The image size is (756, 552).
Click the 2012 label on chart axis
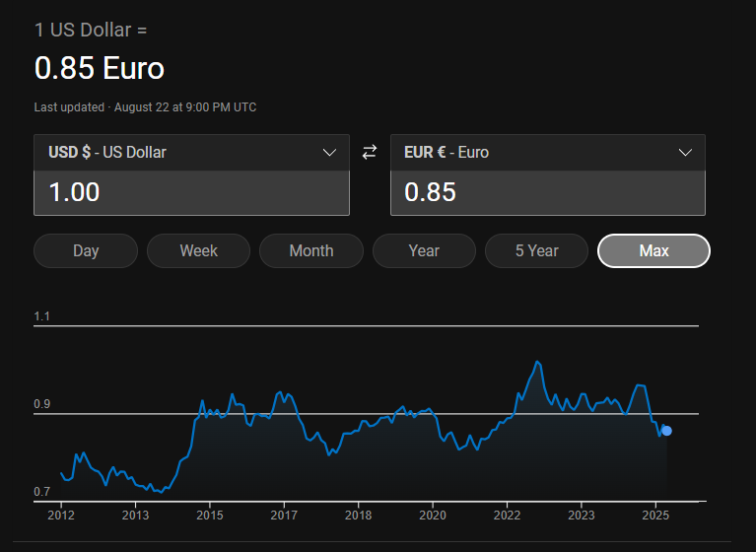pyautogui.click(x=61, y=516)
